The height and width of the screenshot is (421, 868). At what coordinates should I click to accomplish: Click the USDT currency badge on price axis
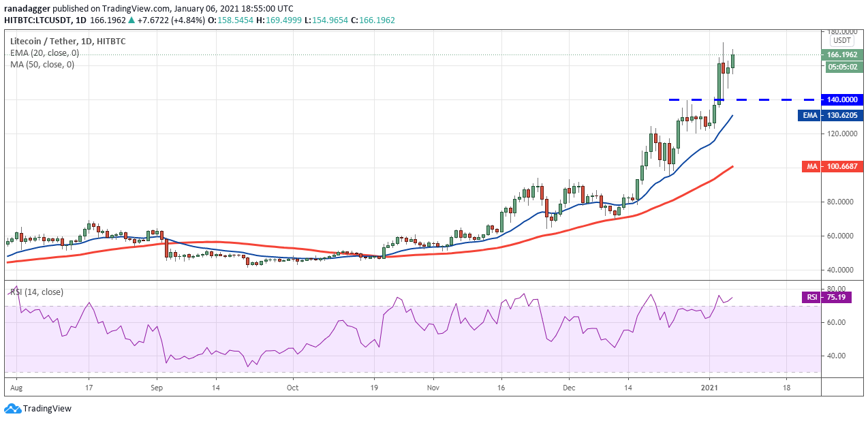[x=842, y=41]
